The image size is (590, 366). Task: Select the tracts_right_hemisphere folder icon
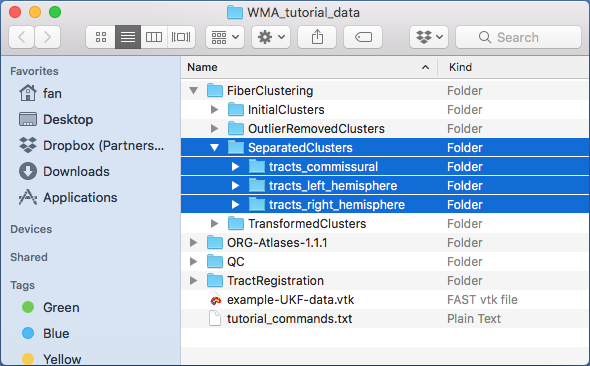coord(257,204)
